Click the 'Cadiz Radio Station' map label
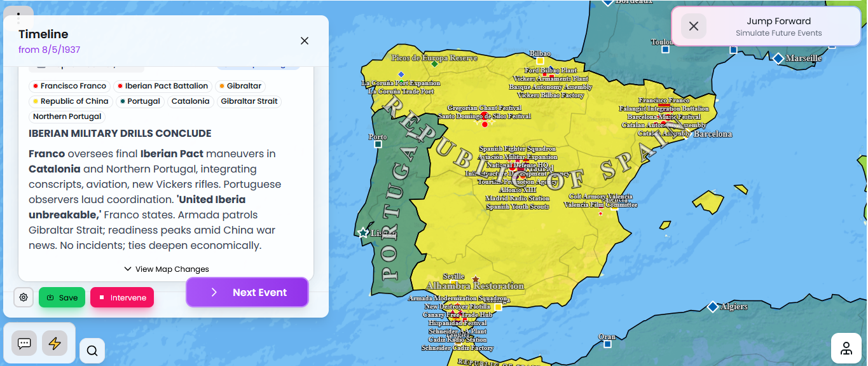The width and height of the screenshot is (868, 366). pyautogui.click(x=458, y=340)
